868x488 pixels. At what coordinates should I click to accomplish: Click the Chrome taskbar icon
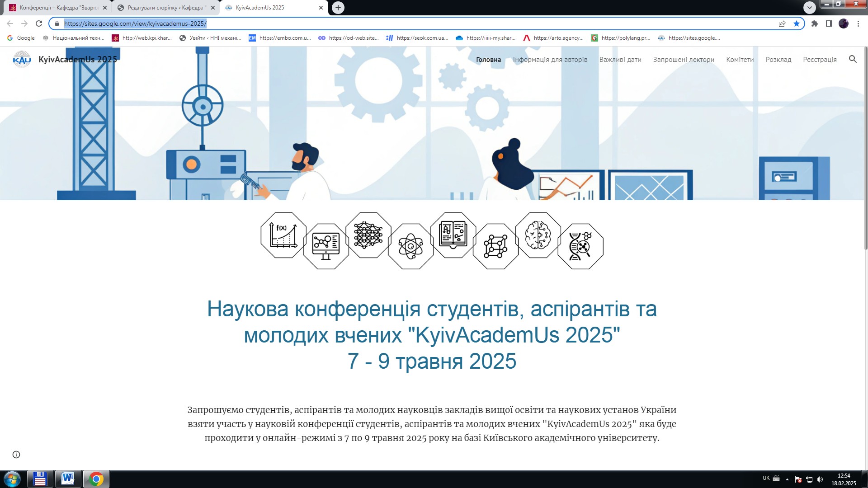tap(96, 479)
